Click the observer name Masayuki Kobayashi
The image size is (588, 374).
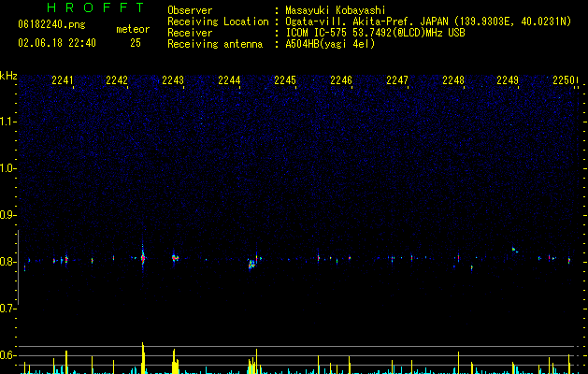click(x=336, y=10)
